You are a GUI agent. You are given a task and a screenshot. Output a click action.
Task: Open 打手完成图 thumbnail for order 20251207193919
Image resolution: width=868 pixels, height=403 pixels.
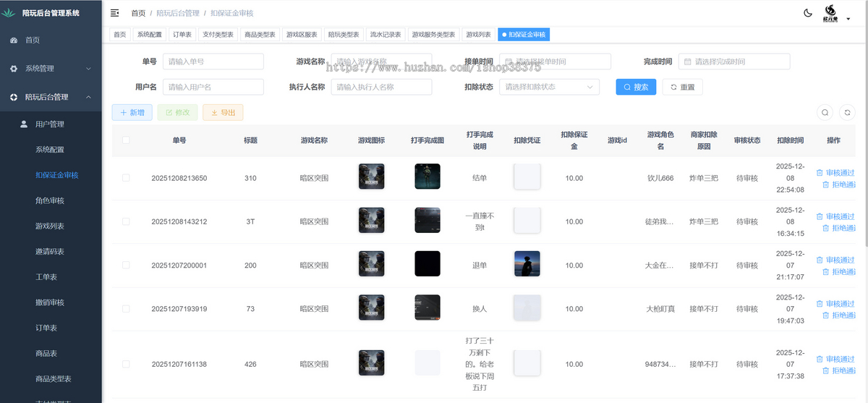click(427, 307)
